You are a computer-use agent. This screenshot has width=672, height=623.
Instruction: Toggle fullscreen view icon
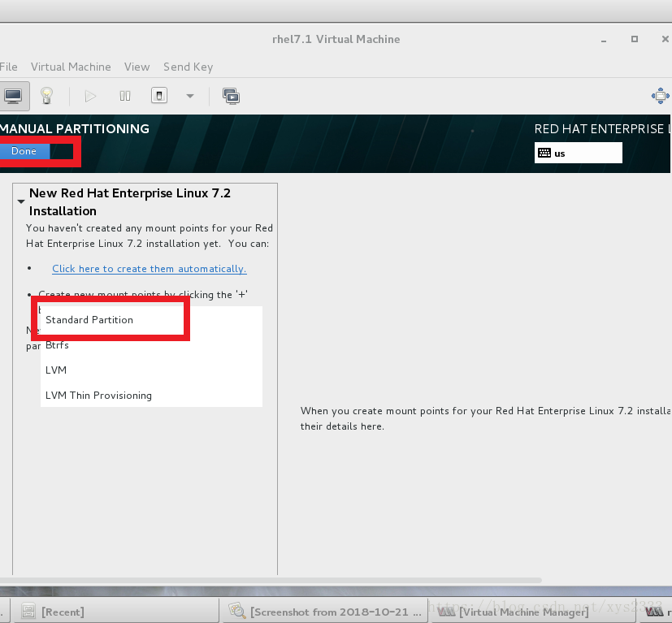660,96
